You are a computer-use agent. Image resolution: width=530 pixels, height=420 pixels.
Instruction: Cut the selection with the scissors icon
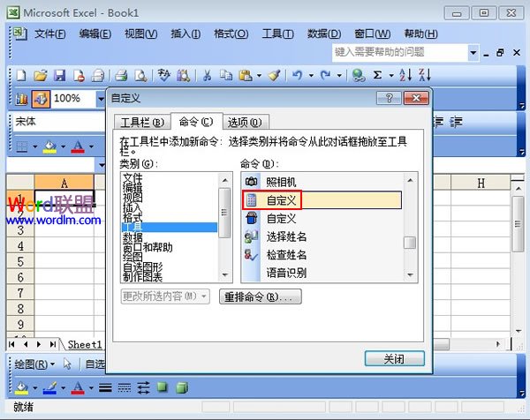pos(207,75)
